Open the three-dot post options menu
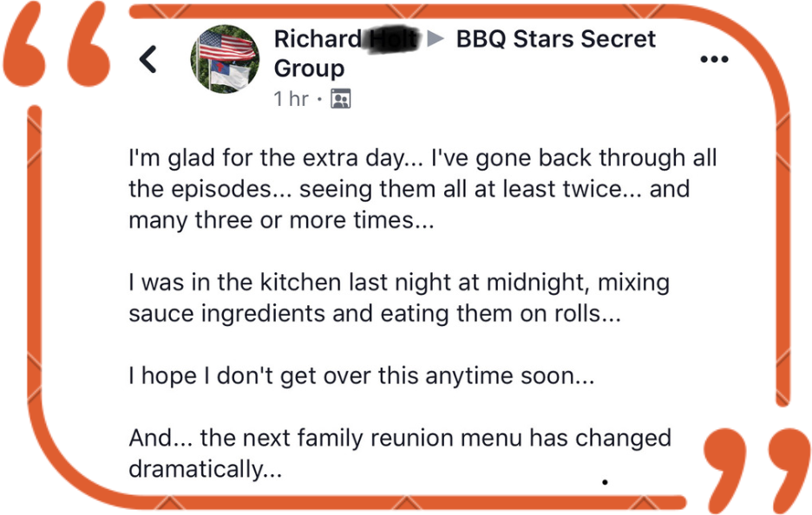812x515 pixels. (713, 60)
